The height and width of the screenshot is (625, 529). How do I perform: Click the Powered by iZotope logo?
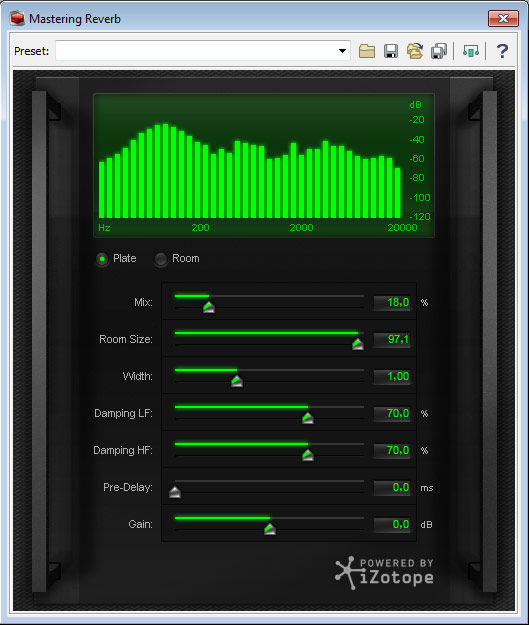click(x=384, y=573)
